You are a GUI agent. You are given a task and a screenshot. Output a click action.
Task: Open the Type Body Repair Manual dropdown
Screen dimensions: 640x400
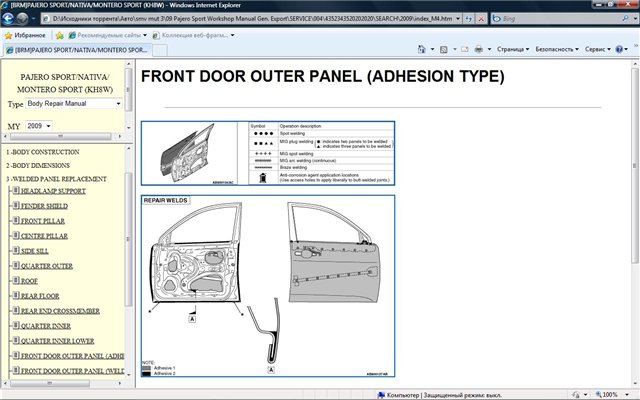74,104
